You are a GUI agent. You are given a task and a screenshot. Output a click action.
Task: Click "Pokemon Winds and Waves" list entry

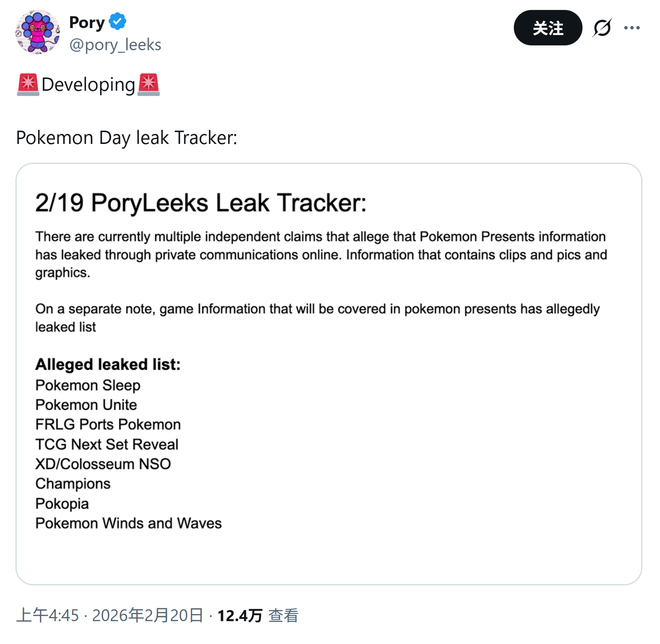click(x=128, y=523)
